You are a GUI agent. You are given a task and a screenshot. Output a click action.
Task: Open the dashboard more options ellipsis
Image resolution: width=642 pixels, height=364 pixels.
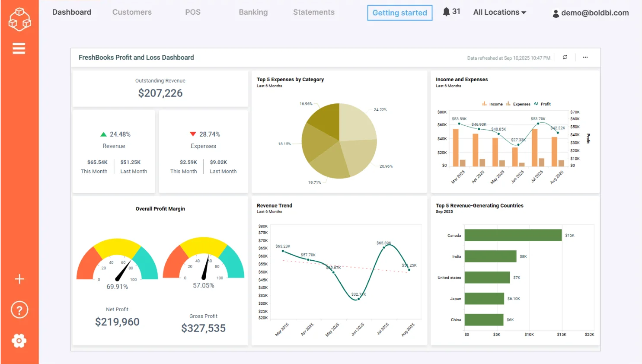click(585, 57)
